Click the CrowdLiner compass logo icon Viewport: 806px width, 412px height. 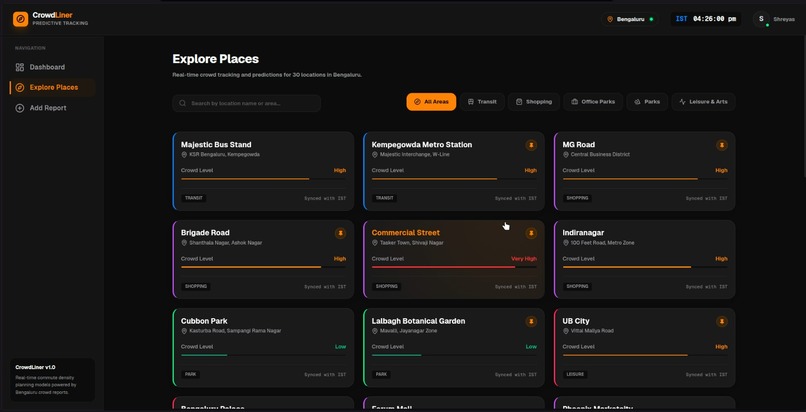[x=21, y=19]
